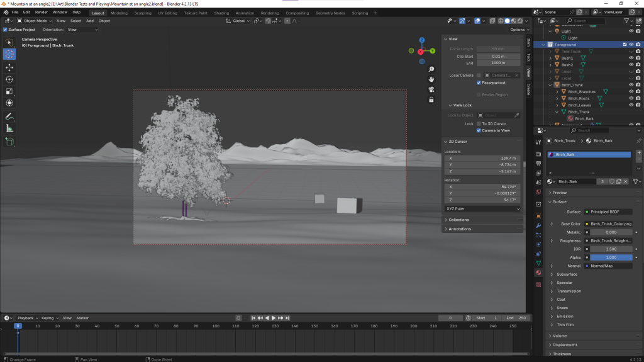
Task: Collapse the 3D Cursor panel
Action: click(x=458, y=142)
